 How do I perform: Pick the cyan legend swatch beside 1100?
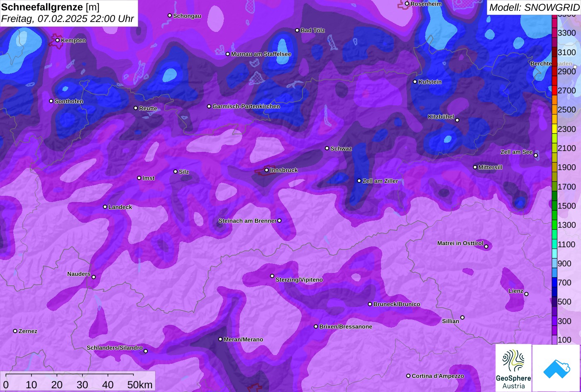[x=554, y=244]
